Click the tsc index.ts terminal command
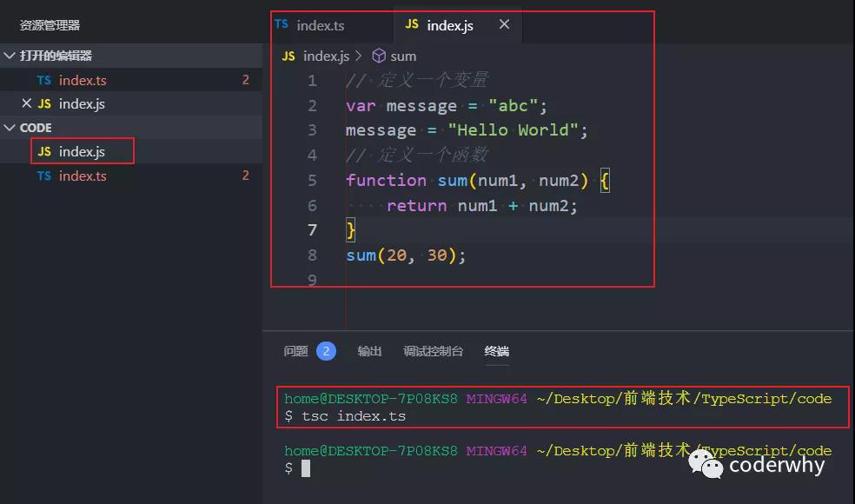Screen dimensions: 855x504 pos(354,416)
